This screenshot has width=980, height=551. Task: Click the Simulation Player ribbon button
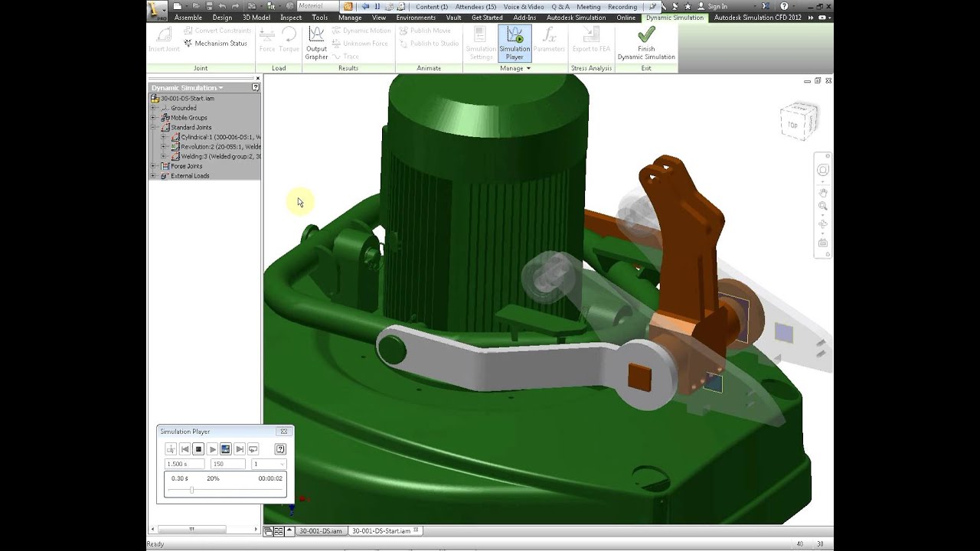pyautogui.click(x=514, y=43)
